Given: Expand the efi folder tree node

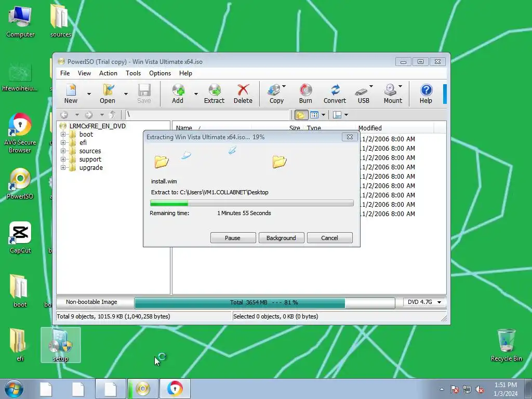Looking at the screenshot, I should pyautogui.click(x=63, y=142).
